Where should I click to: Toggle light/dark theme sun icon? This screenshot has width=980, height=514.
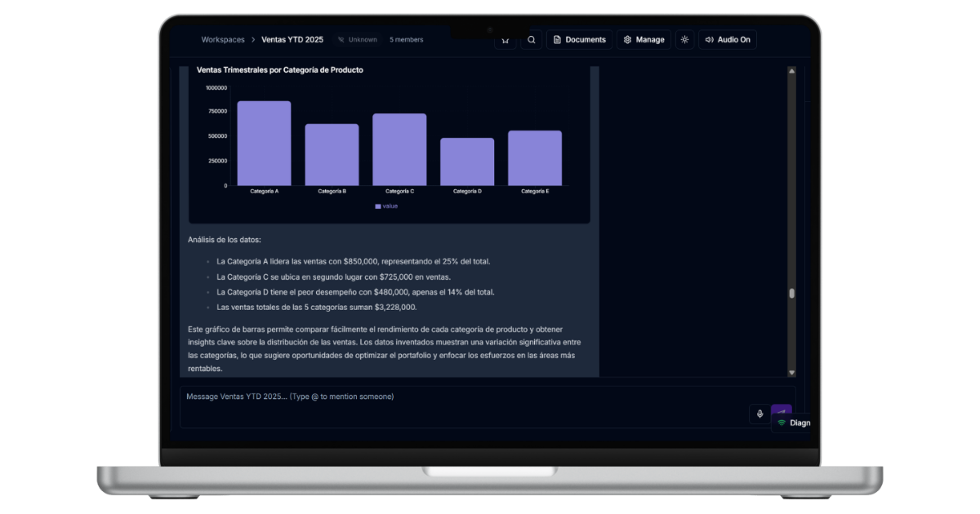[684, 39]
